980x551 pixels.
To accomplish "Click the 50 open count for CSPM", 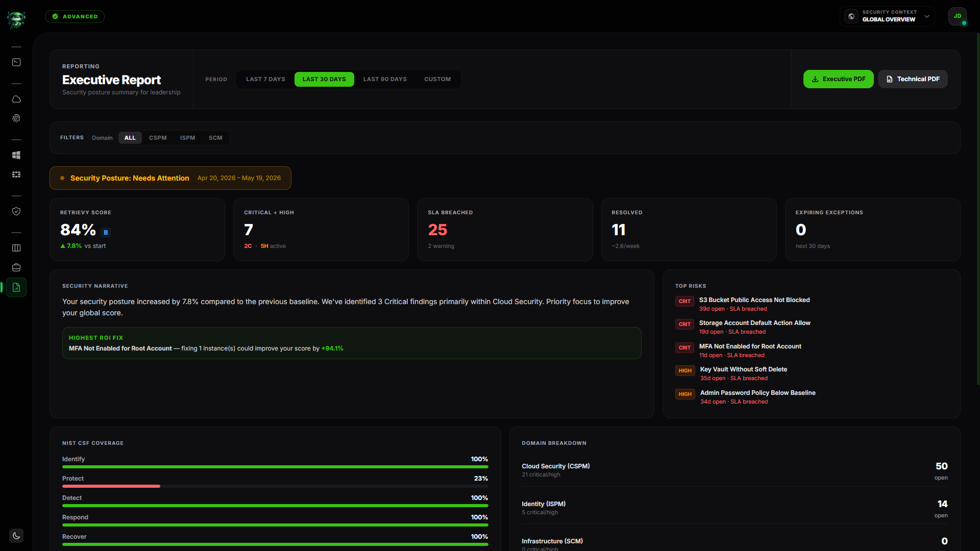I will pyautogui.click(x=941, y=466).
